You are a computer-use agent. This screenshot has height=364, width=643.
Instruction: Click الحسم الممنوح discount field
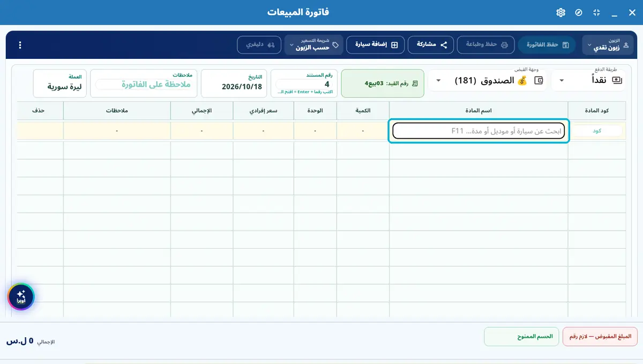[x=521, y=337]
